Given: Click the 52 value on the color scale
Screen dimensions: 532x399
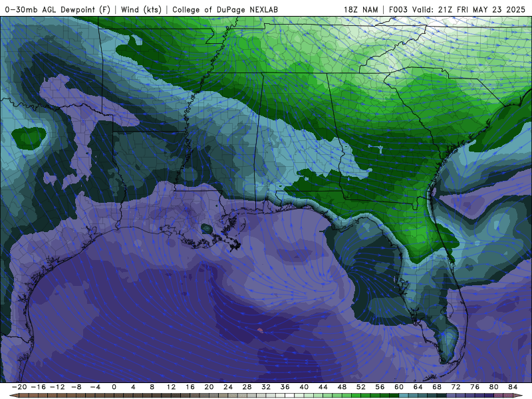Looking at the screenshot, I should [361, 387].
